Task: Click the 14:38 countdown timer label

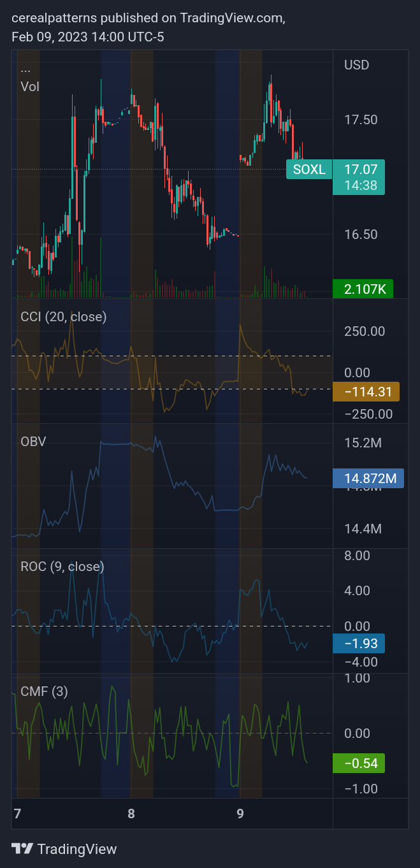Action: tap(361, 186)
